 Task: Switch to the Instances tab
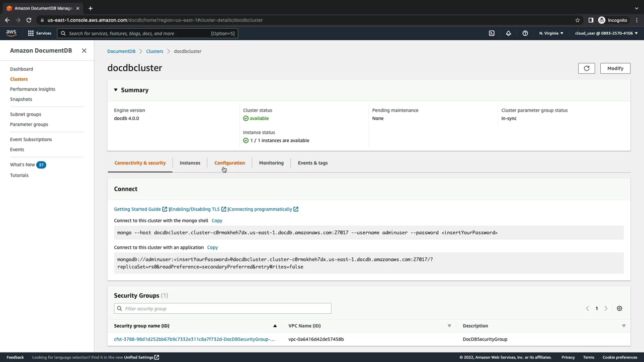[x=190, y=163]
